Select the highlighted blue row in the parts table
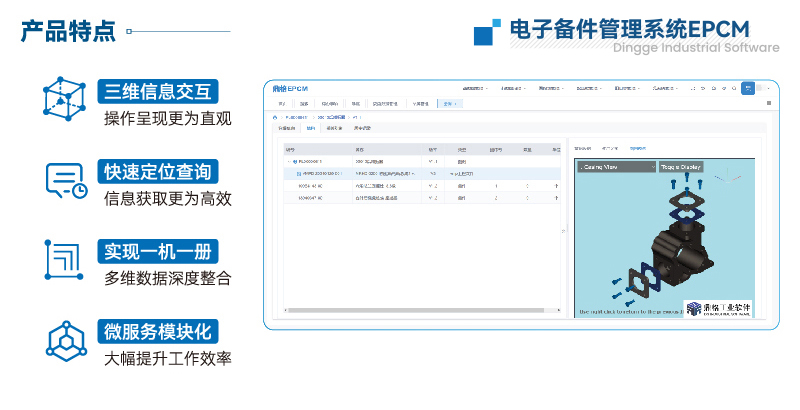 422,174
